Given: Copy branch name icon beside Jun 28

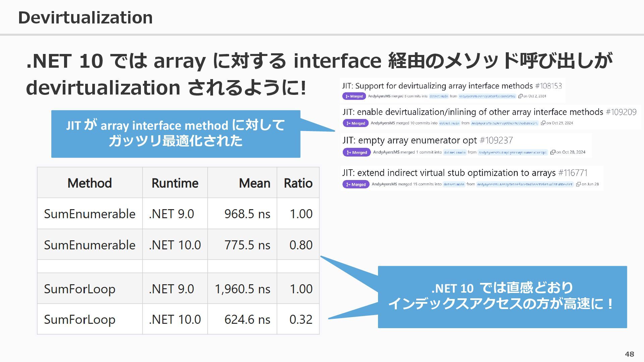Looking at the screenshot, I should click(x=578, y=184).
